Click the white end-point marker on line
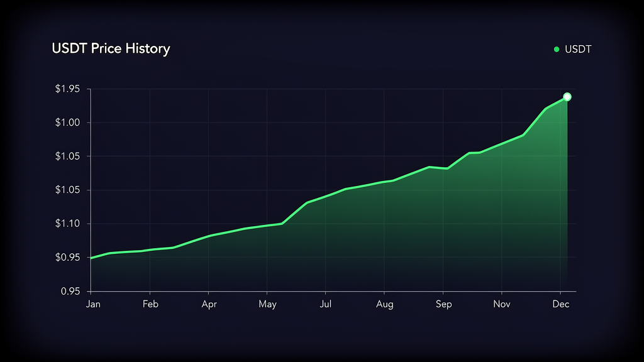 tap(567, 97)
